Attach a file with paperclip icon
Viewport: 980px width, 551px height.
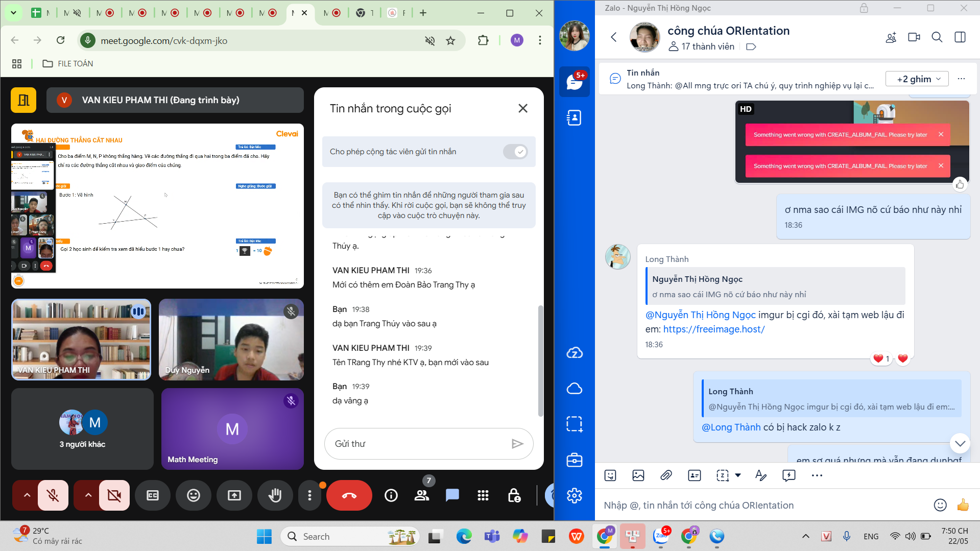[x=666, y=475]
